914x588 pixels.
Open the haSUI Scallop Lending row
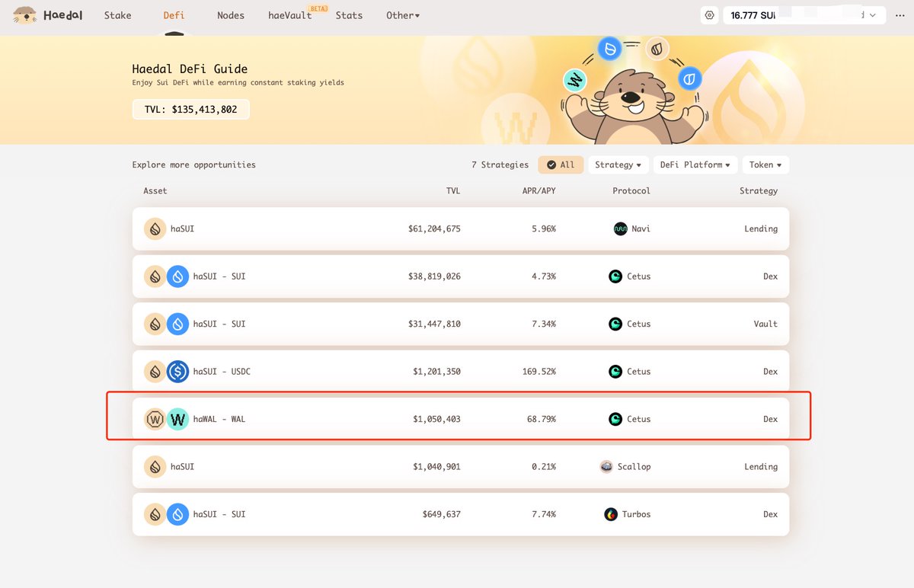click(x=461, y=467)
